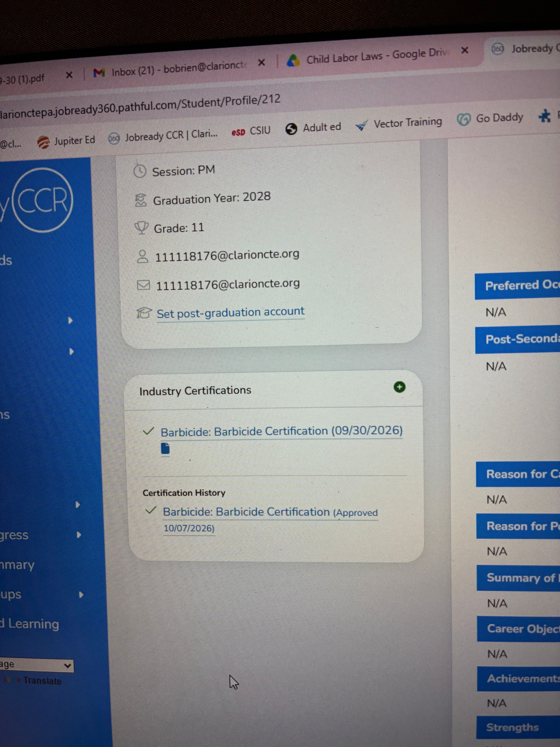The image size is (560, 747).
Task: Open the sidebar item ending in 'mary'
Action: pyautogui.click(x=18, y=565)
